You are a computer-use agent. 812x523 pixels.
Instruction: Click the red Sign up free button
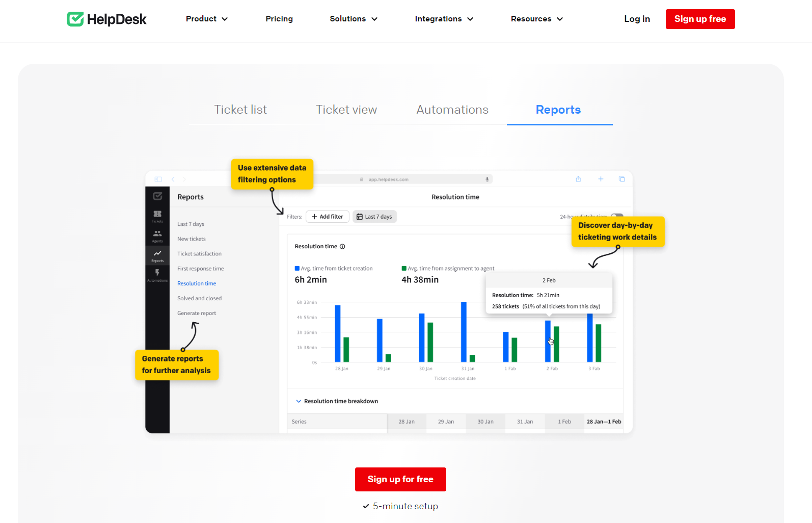point(700,19)
